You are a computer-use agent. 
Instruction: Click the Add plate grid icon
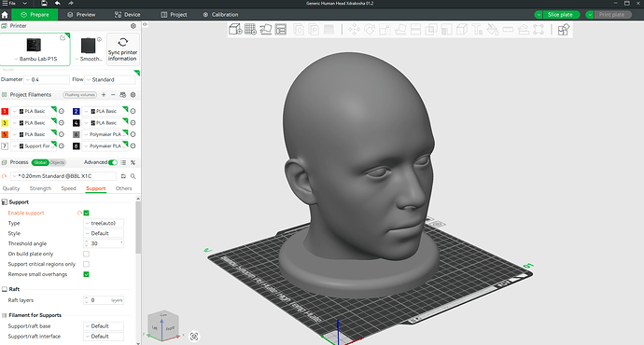point(250,29)
